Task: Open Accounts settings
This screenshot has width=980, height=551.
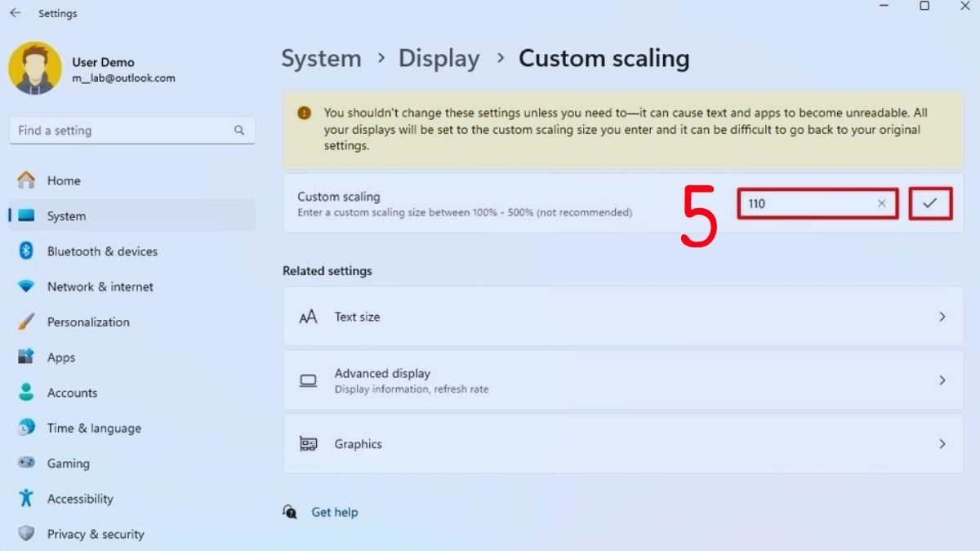Action: [72, 393]
